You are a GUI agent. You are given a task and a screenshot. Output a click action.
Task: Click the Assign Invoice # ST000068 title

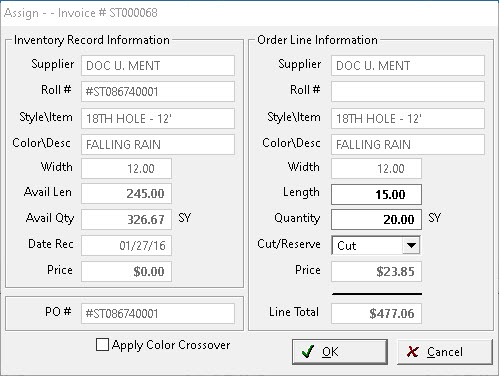[x=81, y=13]
